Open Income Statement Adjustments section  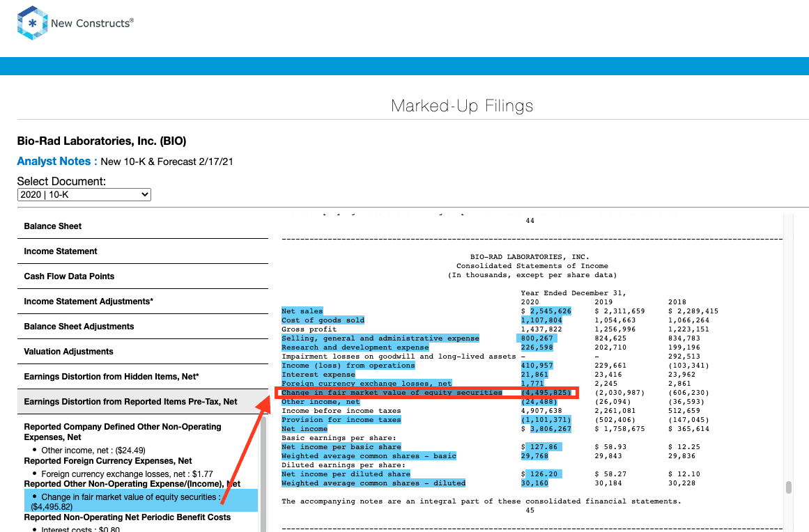coord(143,302)
